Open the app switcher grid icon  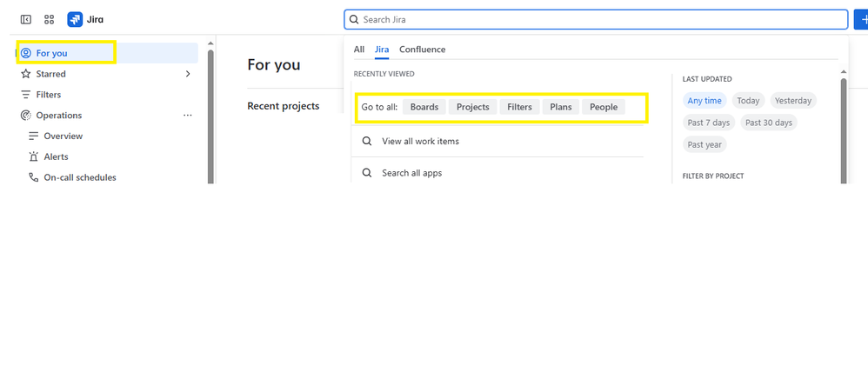(x=50, y=19)
